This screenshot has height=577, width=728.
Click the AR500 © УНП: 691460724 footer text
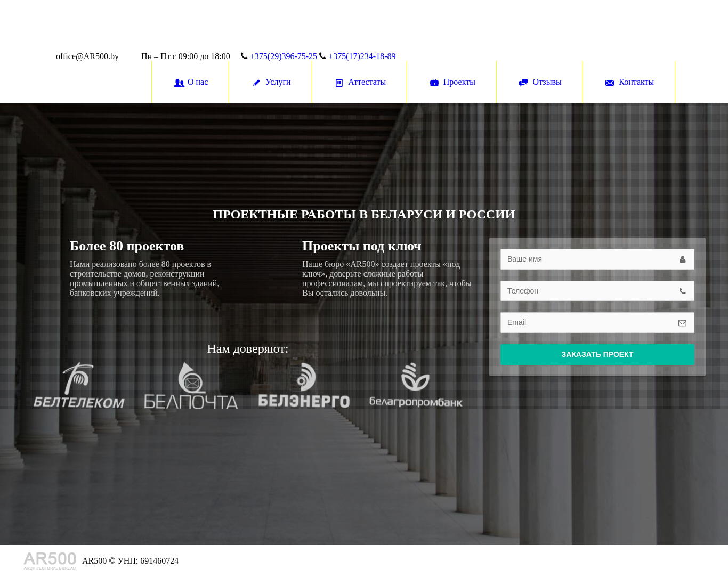(x=130, y=561)
